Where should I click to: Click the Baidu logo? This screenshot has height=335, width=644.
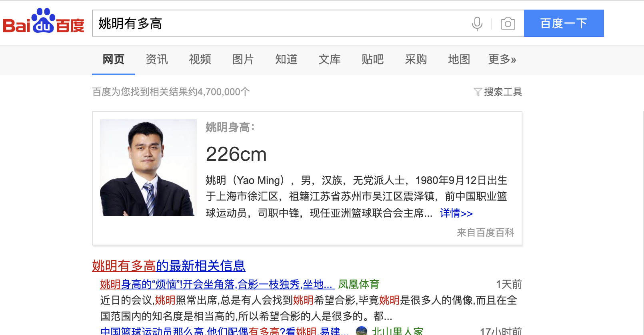click(x=44, y=21)
